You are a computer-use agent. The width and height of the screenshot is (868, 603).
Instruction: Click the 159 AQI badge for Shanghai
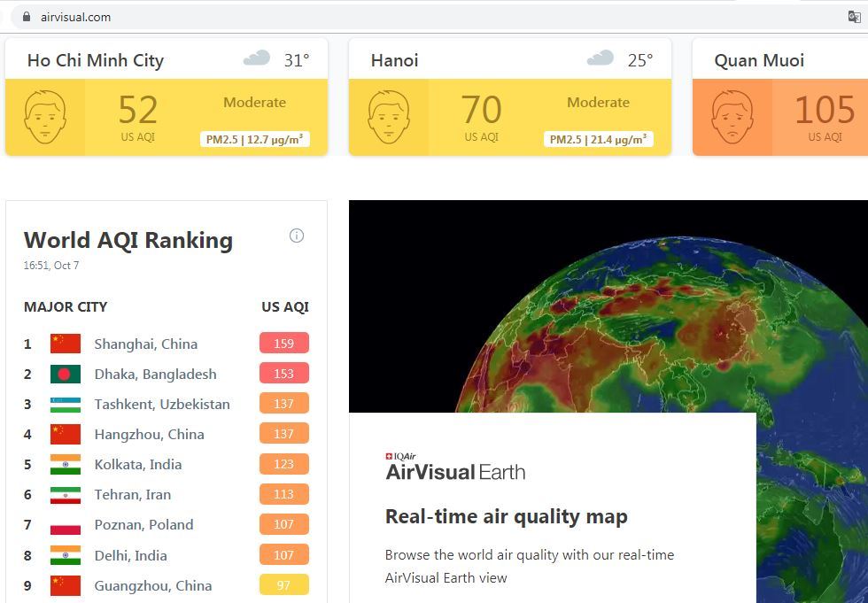283,344
